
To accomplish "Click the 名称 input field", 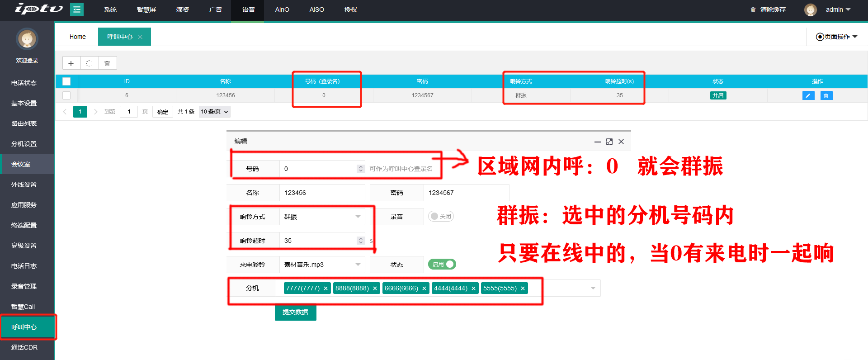I will click(x=321, y=193).
